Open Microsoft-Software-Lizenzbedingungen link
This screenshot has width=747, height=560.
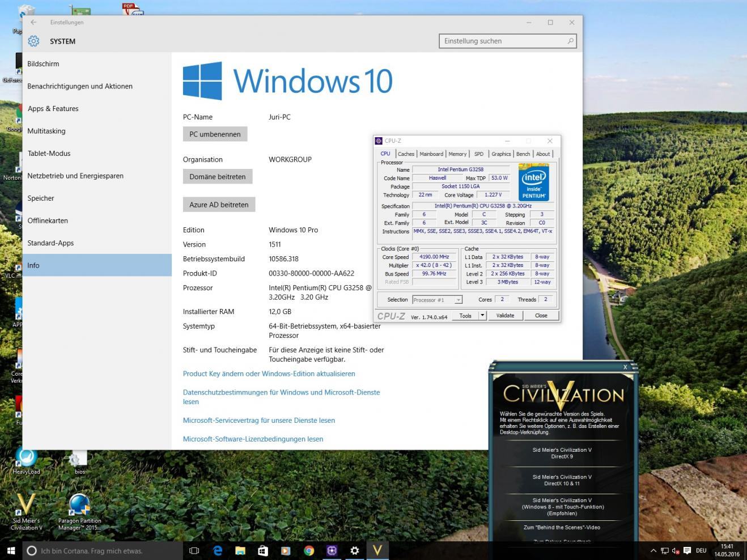click(253, 439)
